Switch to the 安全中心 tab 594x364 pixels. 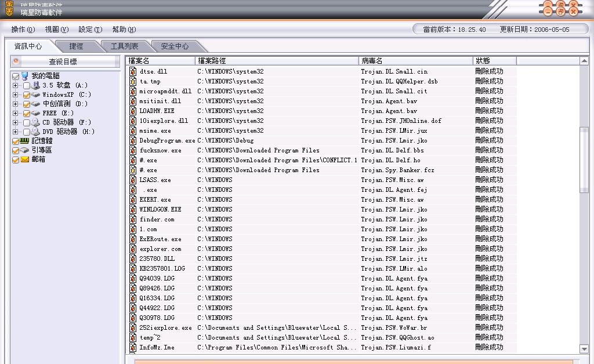175,46
